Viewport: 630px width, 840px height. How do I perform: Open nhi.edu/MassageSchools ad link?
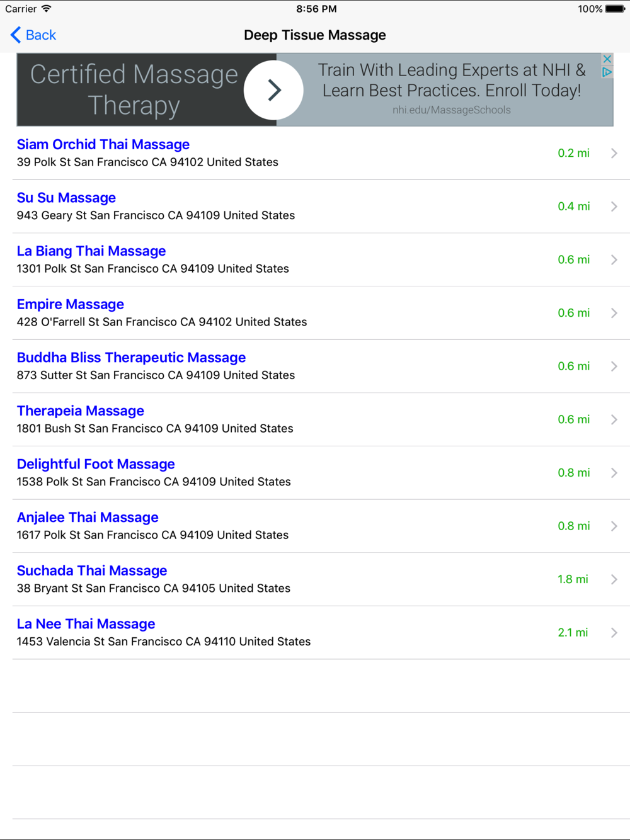click(452, 110)
